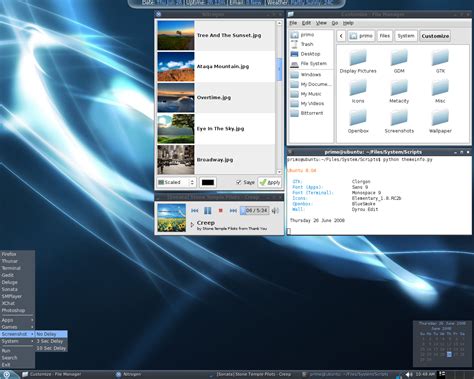This screenshot has height=379, width=474.
Task: Click the taskbar volume speaker icon
Action: [x=409, y=374]
